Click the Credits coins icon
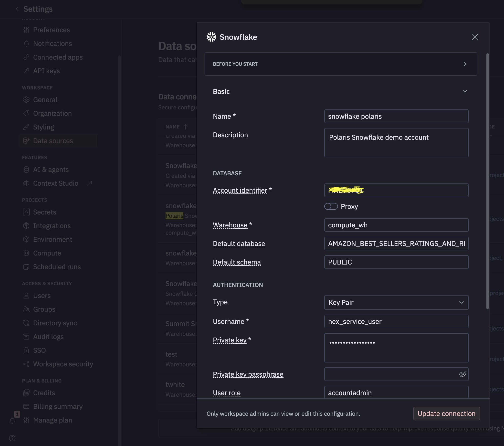This screenshot has width=504, height=446. click(26, 393)
